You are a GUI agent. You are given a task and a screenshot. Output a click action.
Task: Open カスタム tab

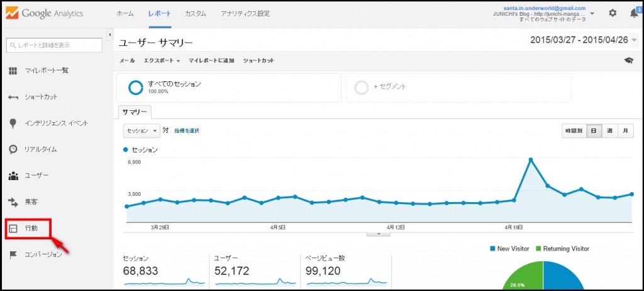coord(196,14)
